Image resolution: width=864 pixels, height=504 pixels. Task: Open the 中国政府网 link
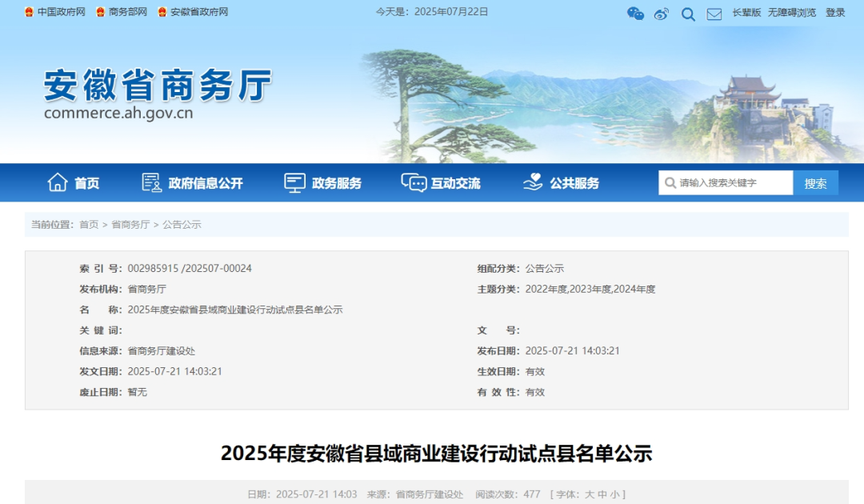[x=61, y=12]
